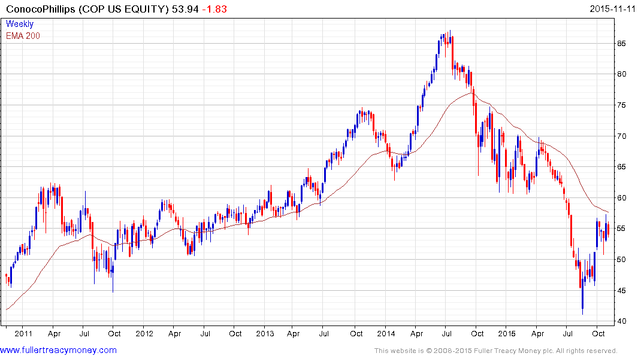This screenshot has width=644, height=359.
Task: Click the 80 price axis label
Action: tap(621, 74)
